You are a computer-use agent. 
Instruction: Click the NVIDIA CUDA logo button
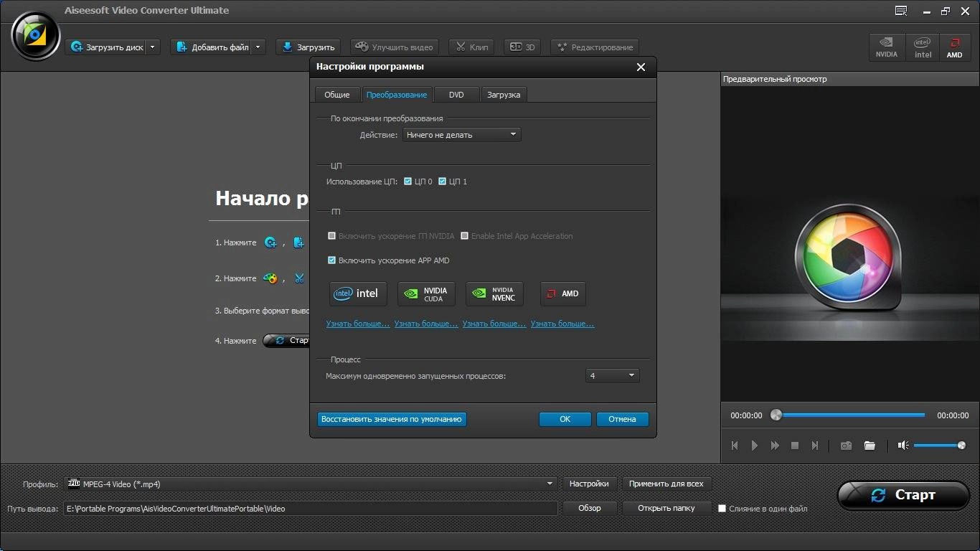tap(426, 293)
